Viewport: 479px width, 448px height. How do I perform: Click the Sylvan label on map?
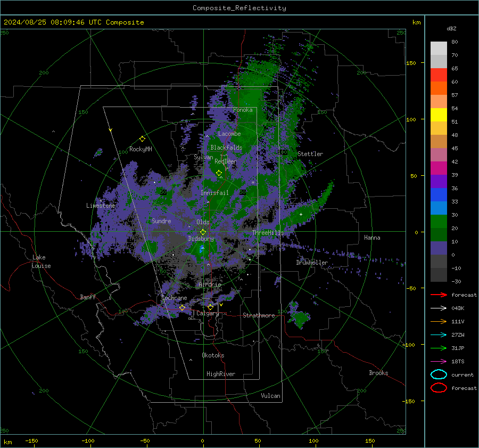point(203,157)
